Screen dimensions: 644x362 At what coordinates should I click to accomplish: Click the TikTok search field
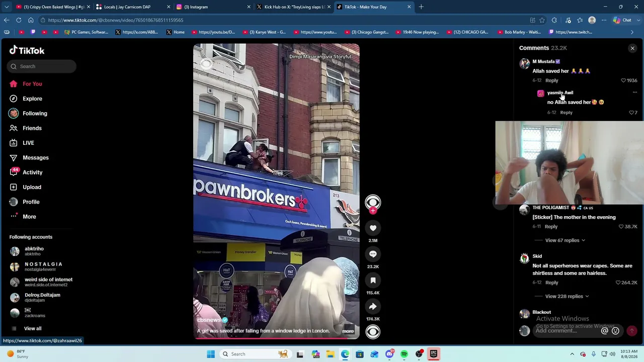tap(42, 66)
